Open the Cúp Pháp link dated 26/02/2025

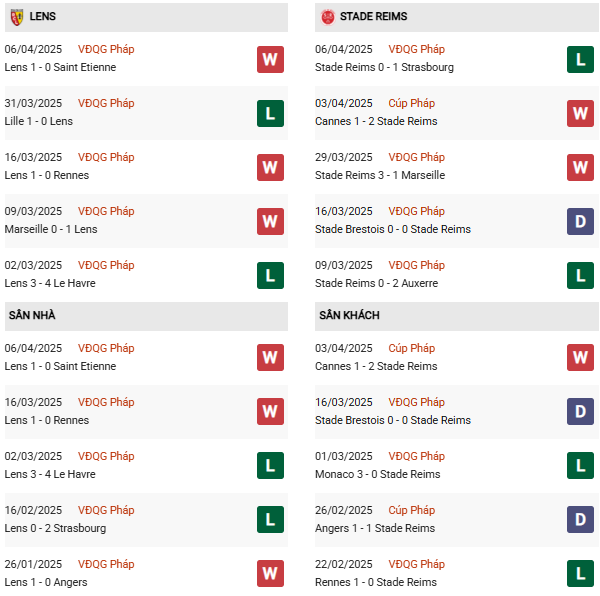410,510
